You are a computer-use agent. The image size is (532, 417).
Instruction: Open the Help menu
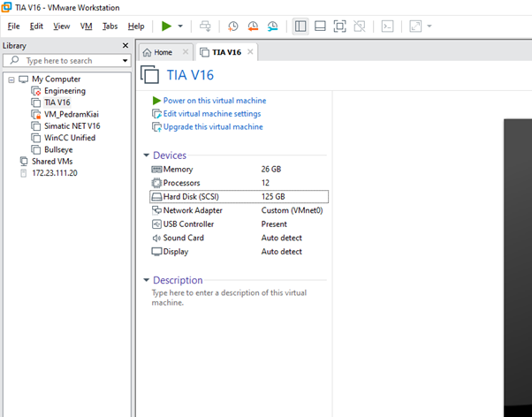tap(136, 27)
